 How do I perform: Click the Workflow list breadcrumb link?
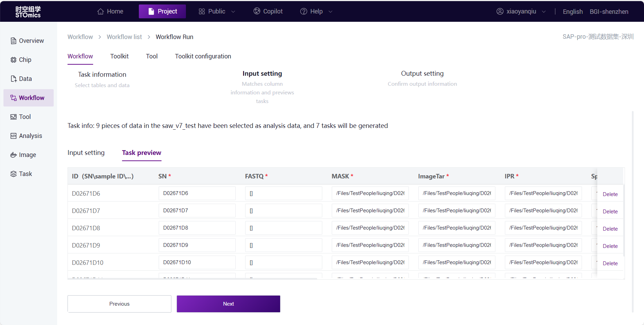pyautogui.click(x=124, y=37)
